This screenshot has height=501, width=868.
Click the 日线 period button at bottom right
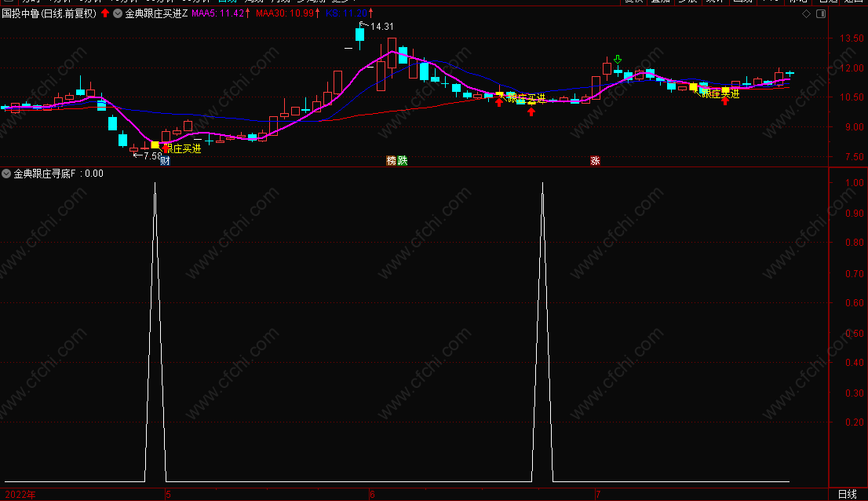tap(847, 495)
